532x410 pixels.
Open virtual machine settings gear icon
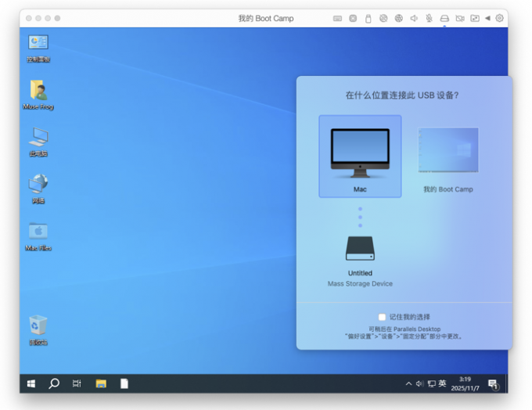(499, 18)
